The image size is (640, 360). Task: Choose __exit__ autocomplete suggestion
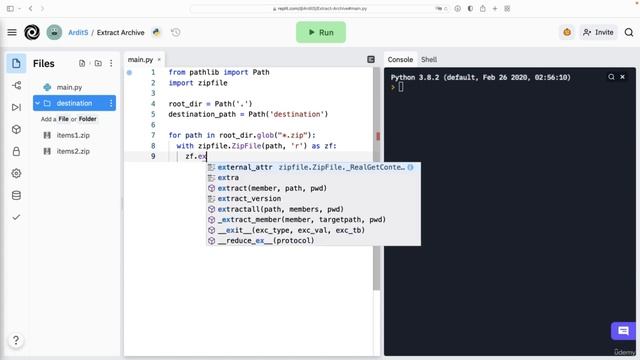pos(313,230)
